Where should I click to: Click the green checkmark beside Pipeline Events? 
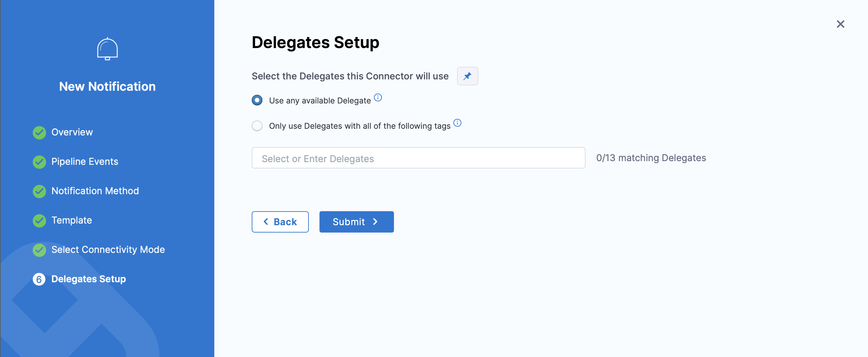[39, 162]
